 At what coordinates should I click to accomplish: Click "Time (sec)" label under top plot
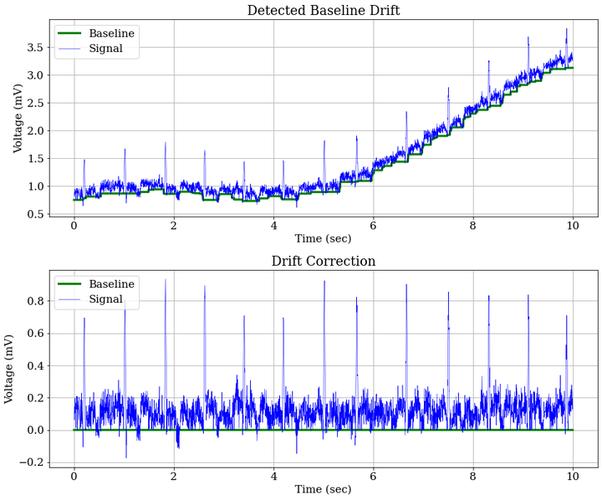323,239
